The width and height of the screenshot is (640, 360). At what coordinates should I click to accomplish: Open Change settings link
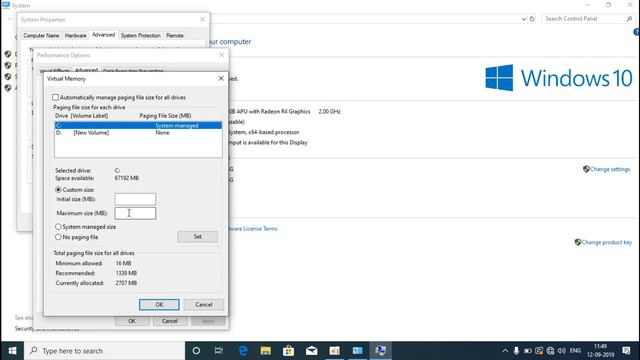[610, 169]
